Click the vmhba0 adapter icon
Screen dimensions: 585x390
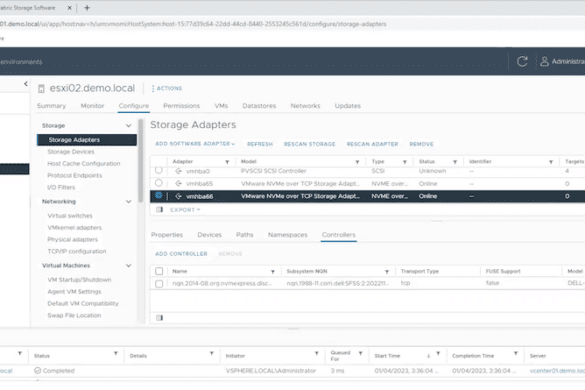178,171
